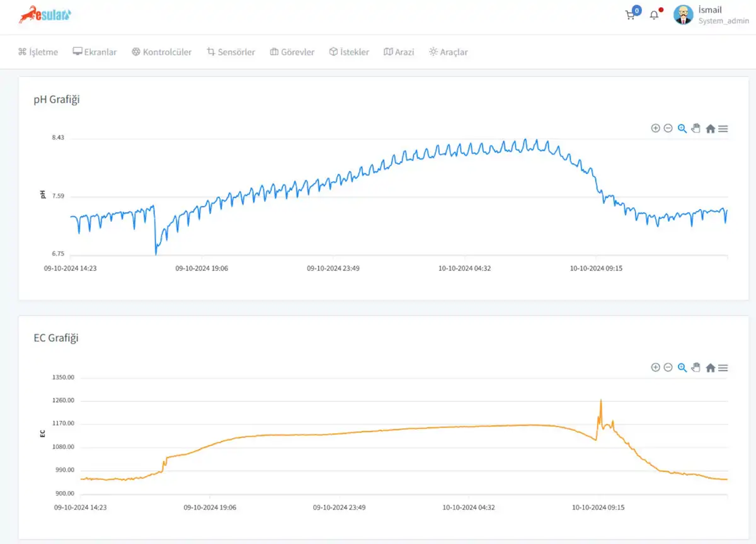Click the EC spike peak on orange line
Viewport: 756px width, 544px height.
(x=600, y=400)
